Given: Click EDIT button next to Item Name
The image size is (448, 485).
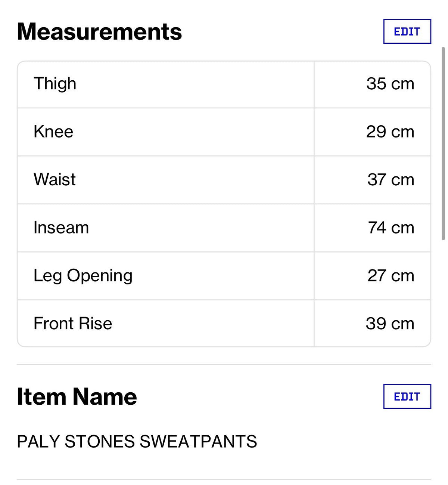Looking at the screenshot, I should point(407,396).
